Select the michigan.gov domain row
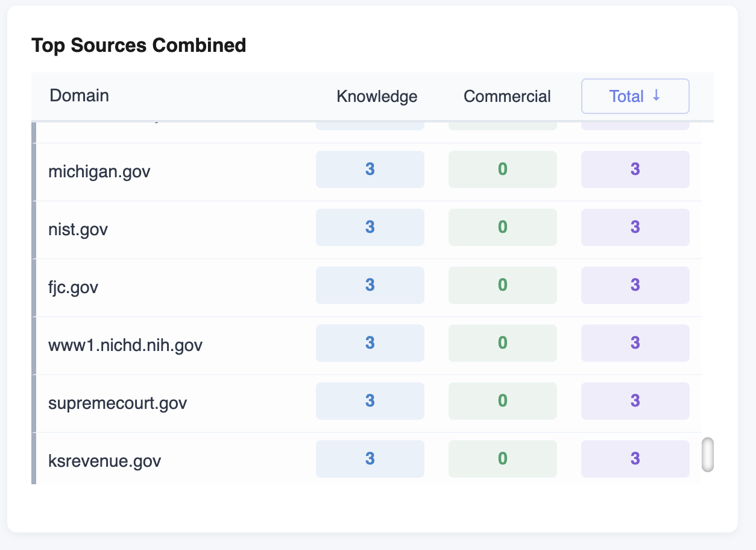 [x=99, y=172]
